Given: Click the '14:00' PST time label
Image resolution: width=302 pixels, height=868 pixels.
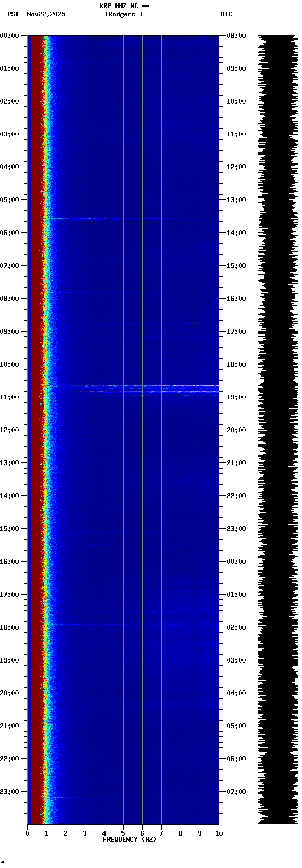Looking at the screenshot, I should click(x=9, y=496).
